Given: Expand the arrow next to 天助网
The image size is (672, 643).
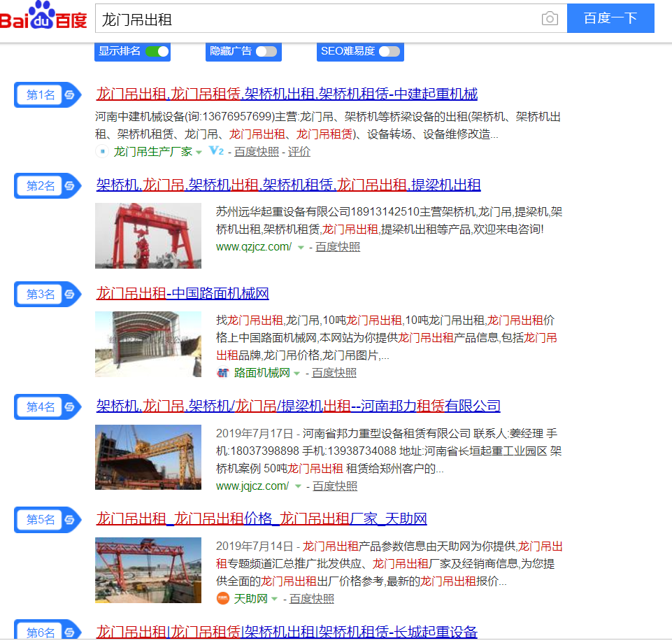Looking at the screenshot, I should tap(274, 599).
